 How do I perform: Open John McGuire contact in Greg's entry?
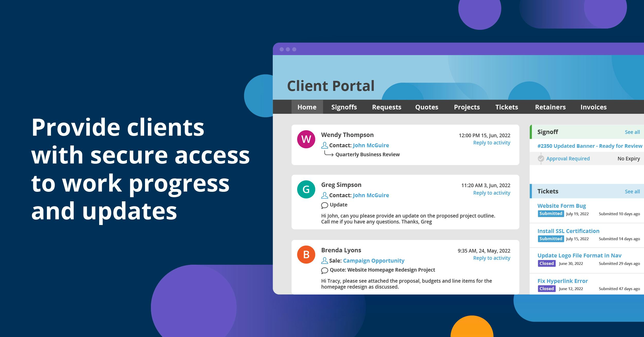tap(371, 195)
